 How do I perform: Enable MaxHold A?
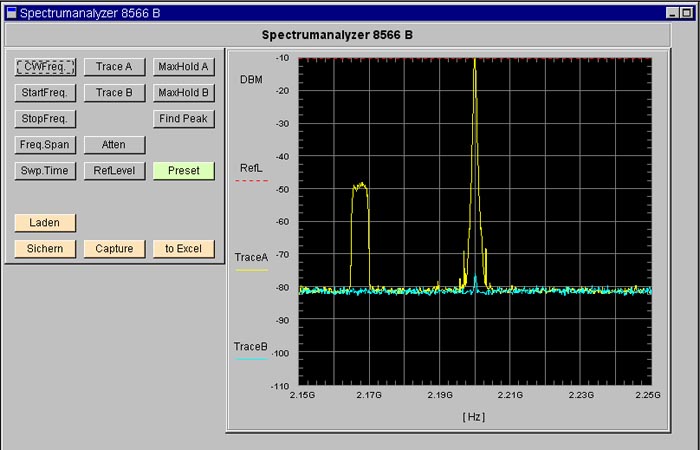click(183, 67)
